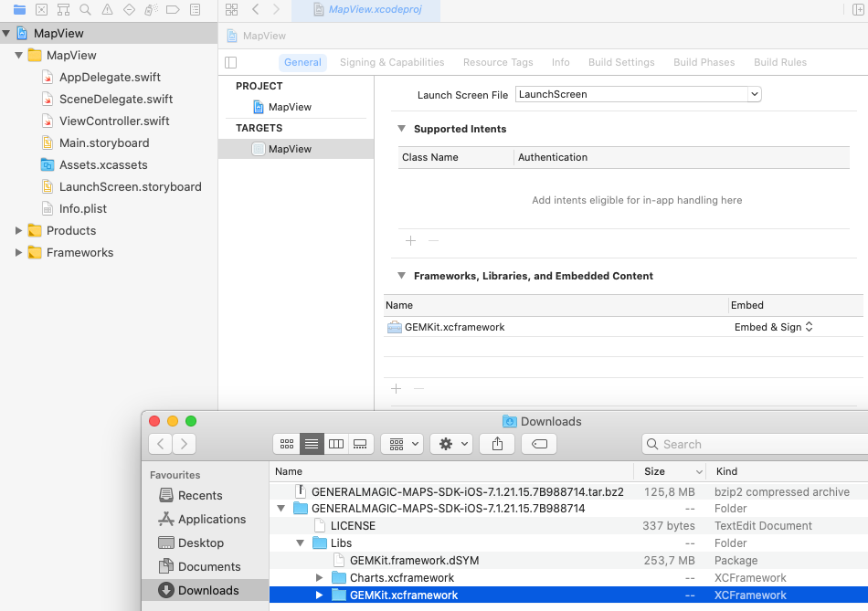The width and height of the screenshot is (868, 611).
Task: Open ViewController.swift in the navigator
Action: [109, 121]
